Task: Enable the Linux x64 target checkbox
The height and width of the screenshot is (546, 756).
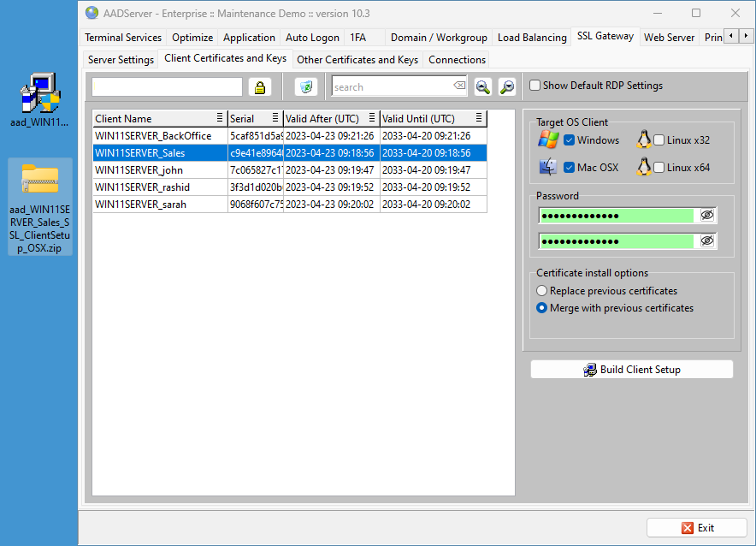Action: click(x=659, y=168)
